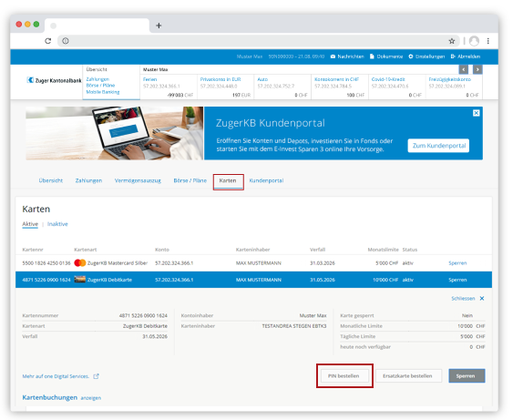Open a new browser tab with plus icon
The image size is (523, 420).
[159, 26]
